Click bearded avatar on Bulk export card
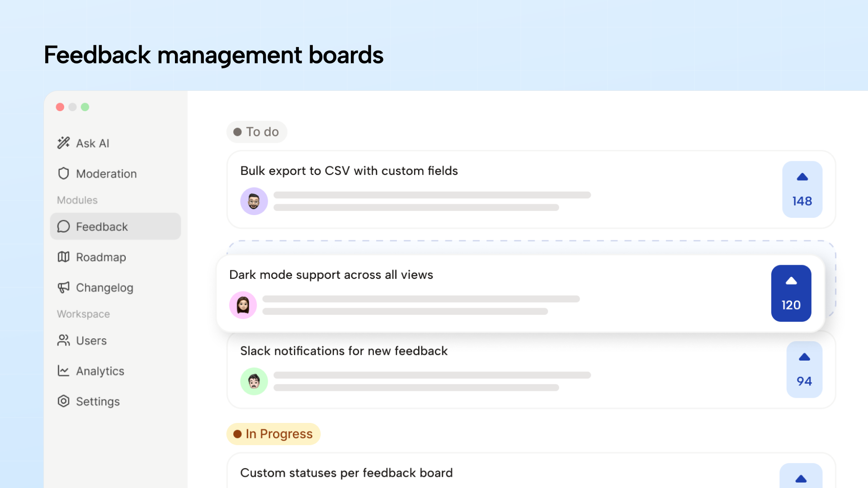The height and width of the screenshot is (488, 868). 254,201
